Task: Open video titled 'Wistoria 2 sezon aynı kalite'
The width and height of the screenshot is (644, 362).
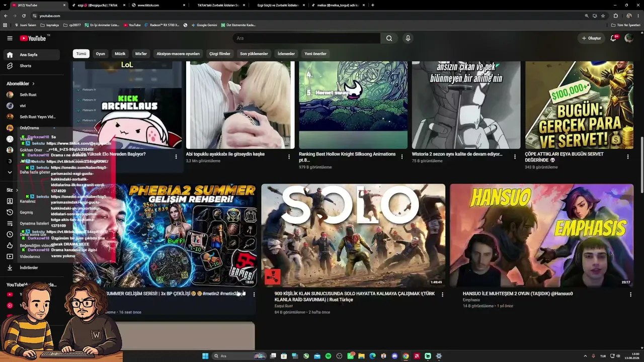Action: click(x=457, y=154)
